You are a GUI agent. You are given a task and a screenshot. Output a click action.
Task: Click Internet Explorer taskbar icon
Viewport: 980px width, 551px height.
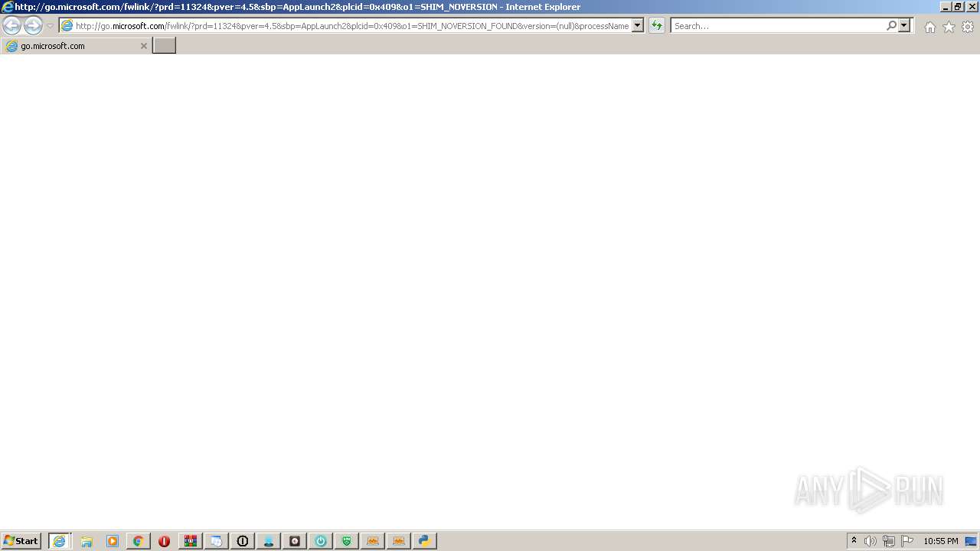click(60, 541)
